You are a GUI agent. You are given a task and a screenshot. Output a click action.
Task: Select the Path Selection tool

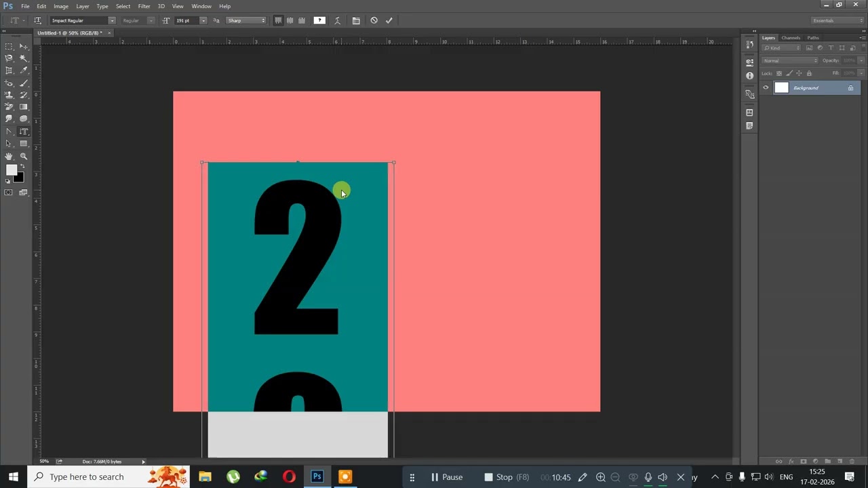pos(9,144)
